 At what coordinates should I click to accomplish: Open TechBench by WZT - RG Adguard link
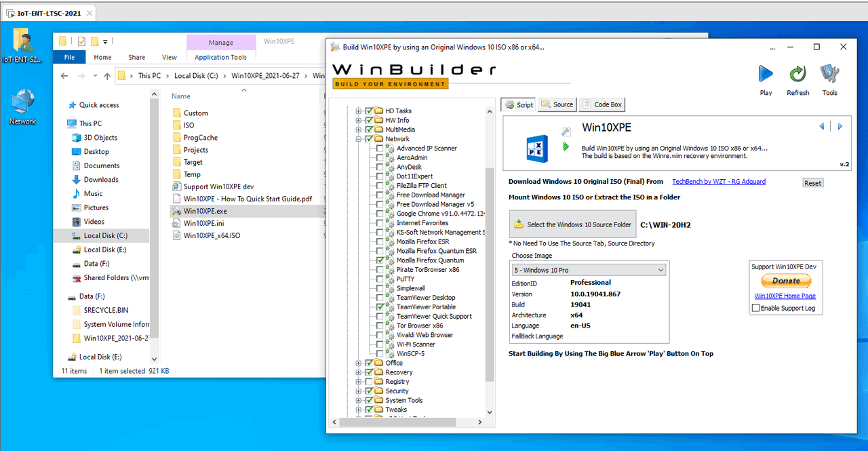click(x=719, y=182)
